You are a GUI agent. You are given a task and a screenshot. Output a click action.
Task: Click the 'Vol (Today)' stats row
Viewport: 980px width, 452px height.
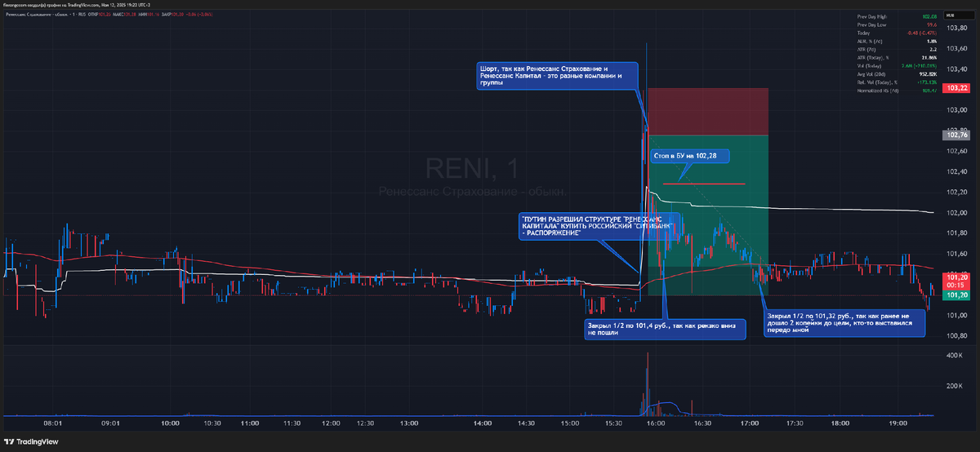(897, 66)
